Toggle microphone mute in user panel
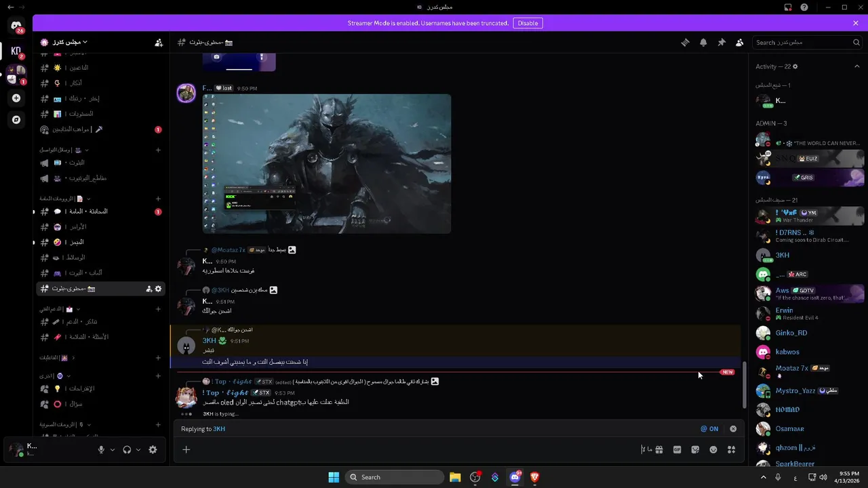Screen dimensions: 868x488 pyautogui.click(x=101, y=449)
